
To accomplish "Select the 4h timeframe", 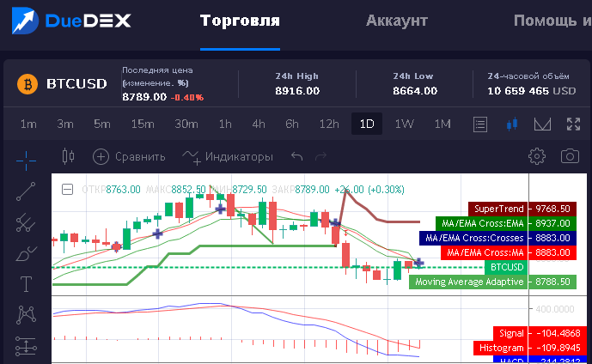I will pos(259,124).
